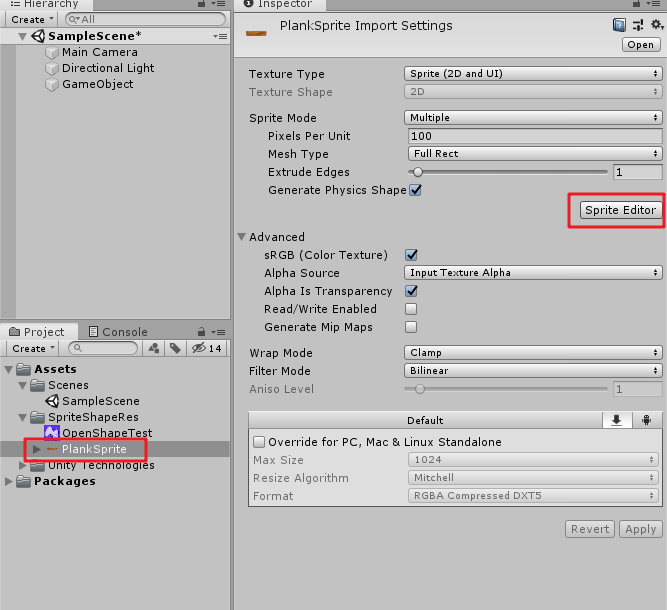Switch to the Project tab
Viewport: 667px width, 610px height.
tap(37, 332)
